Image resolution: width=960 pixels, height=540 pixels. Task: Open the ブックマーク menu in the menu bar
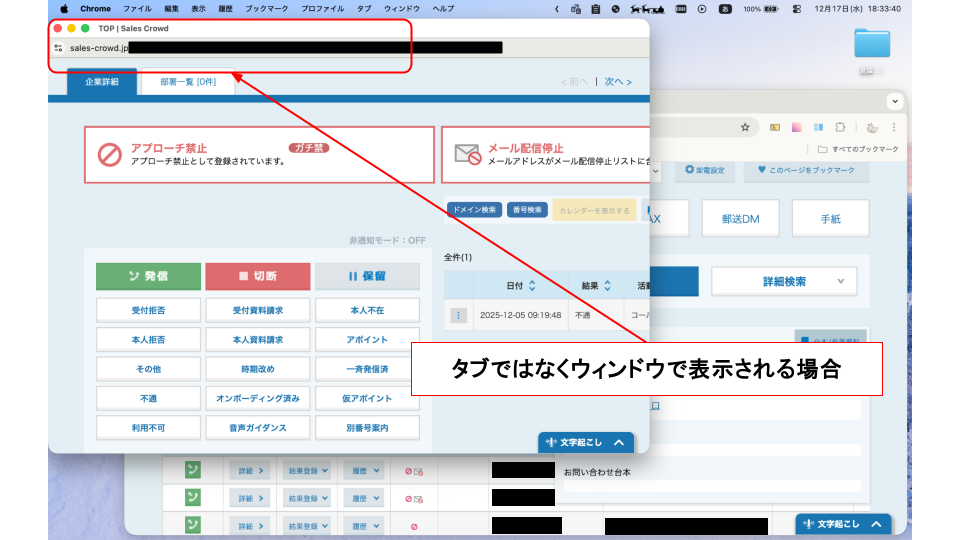coord(264,8)
